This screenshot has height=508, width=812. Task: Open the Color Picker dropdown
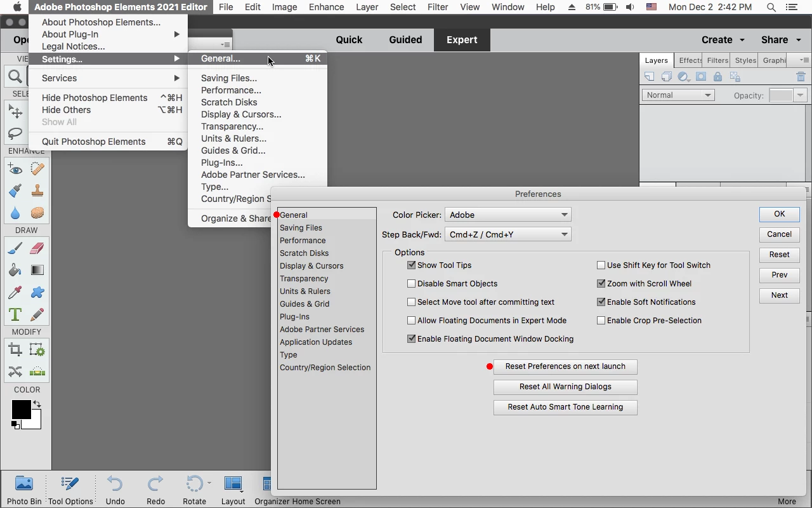(x=508, y=215)
